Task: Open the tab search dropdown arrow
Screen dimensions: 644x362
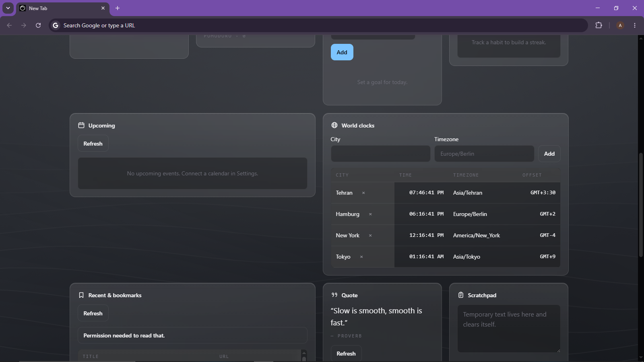Action: tap(8, 8)
